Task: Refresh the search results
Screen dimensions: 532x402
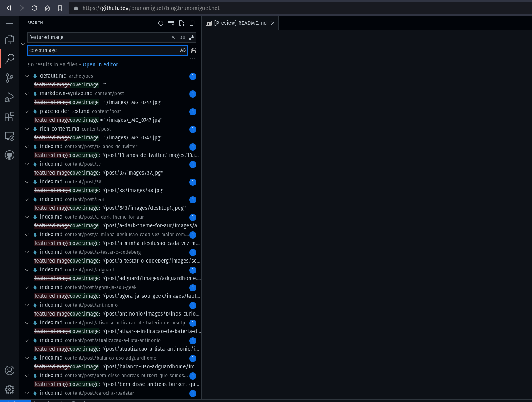Action: 161,23
